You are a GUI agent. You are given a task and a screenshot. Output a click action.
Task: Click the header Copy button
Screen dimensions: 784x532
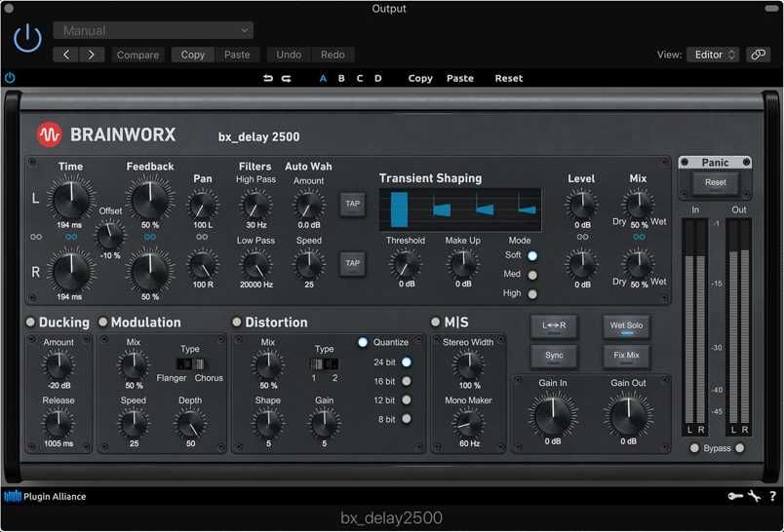[193, 55]
